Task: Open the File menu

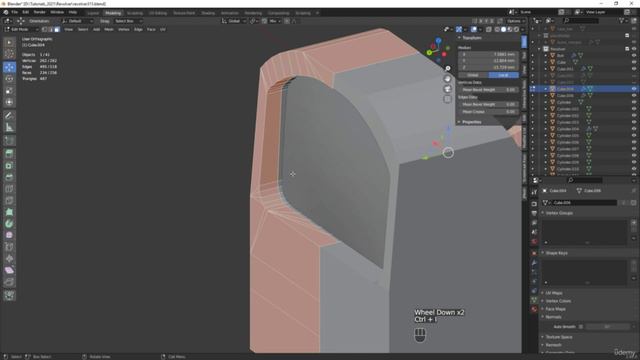Action: coord(14,12)
